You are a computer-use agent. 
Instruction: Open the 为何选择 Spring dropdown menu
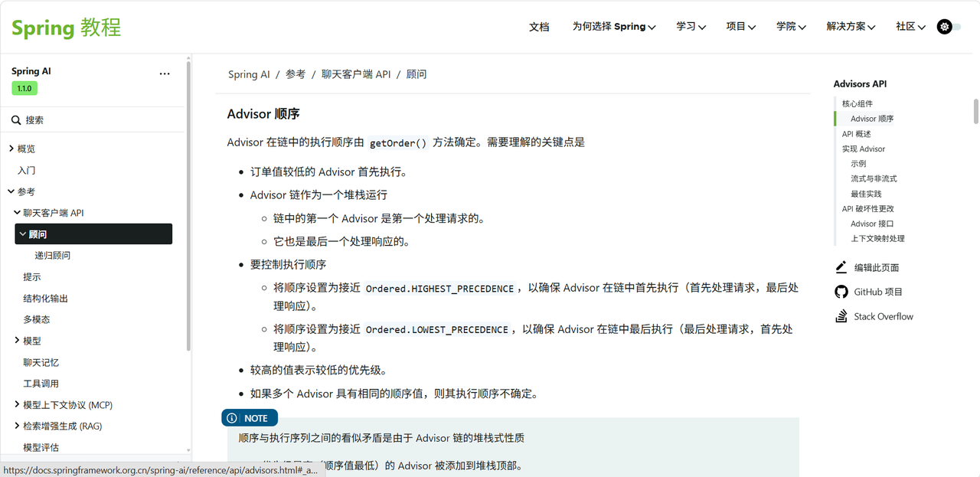pyautogui.click(x=614, y=27)
